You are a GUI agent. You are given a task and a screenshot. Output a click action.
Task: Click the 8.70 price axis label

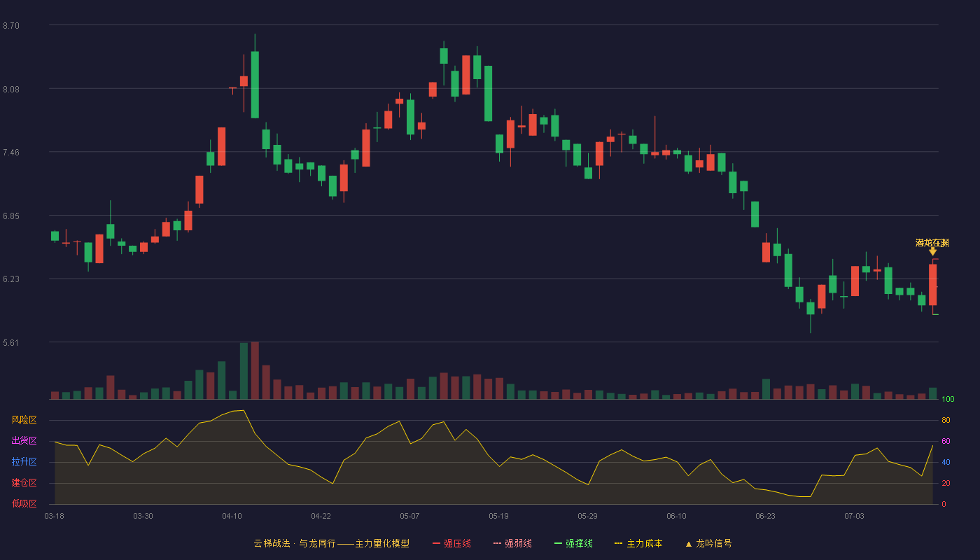pyautogui.click(x=11, y=26)
